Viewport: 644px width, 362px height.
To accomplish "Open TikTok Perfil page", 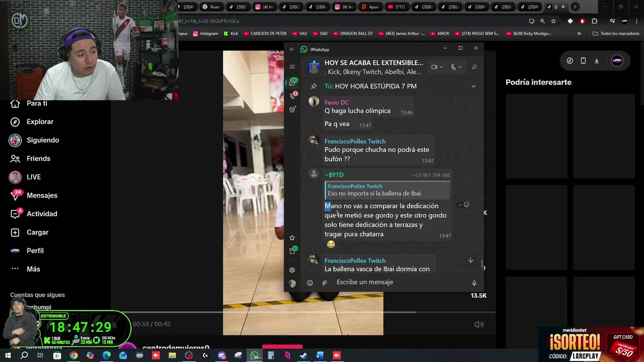I will (x=27, y=250).
